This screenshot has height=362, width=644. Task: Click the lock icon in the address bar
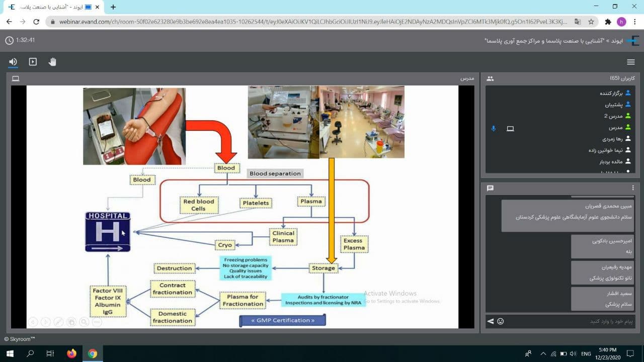[x=52, y=22]
